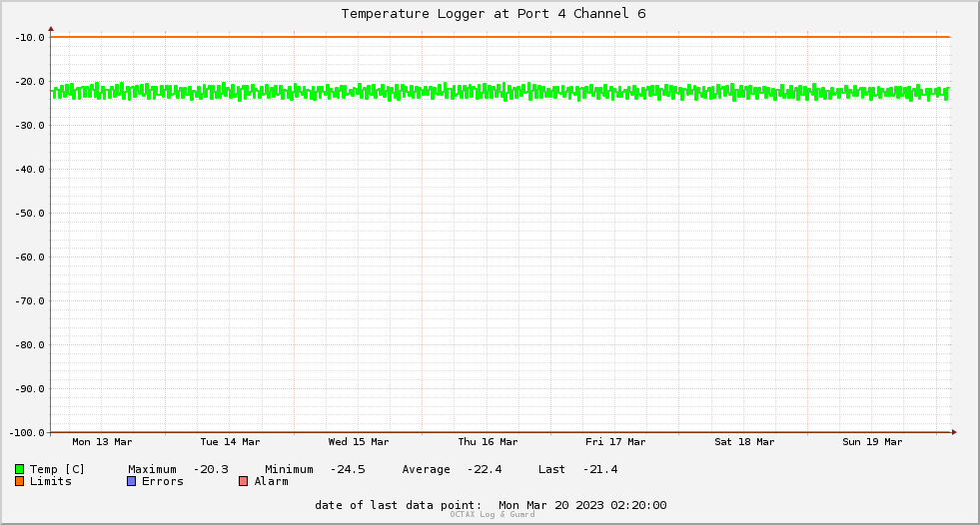Click the orange upper limit line at -10.0
Viewport: 980px width, 525px height.
click(x=500, y=37)
